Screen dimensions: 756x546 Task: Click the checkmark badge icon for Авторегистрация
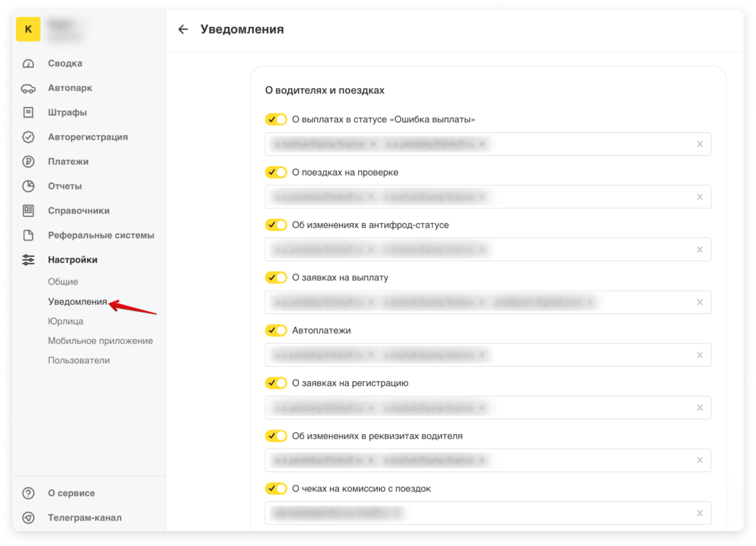pos(29,137)
